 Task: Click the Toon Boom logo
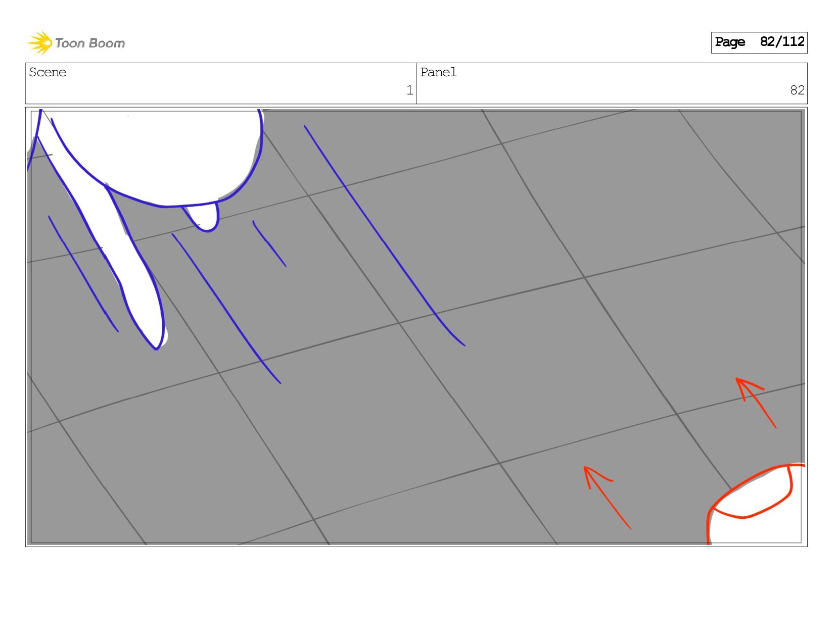(x=76, y=42)
